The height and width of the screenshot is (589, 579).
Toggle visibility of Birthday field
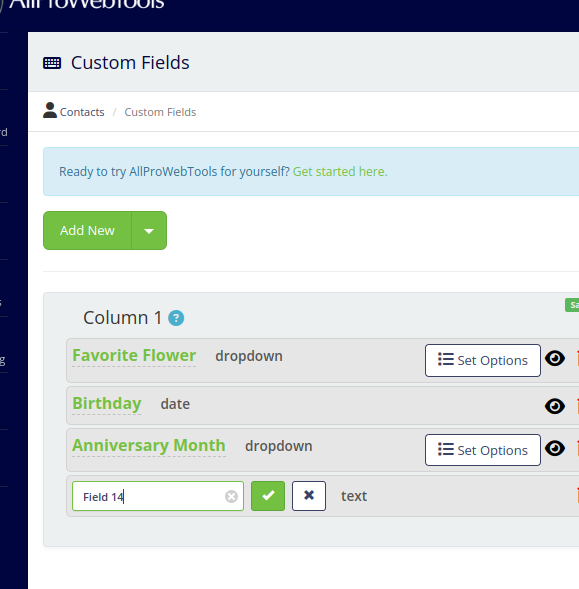(x=555, y=406)
